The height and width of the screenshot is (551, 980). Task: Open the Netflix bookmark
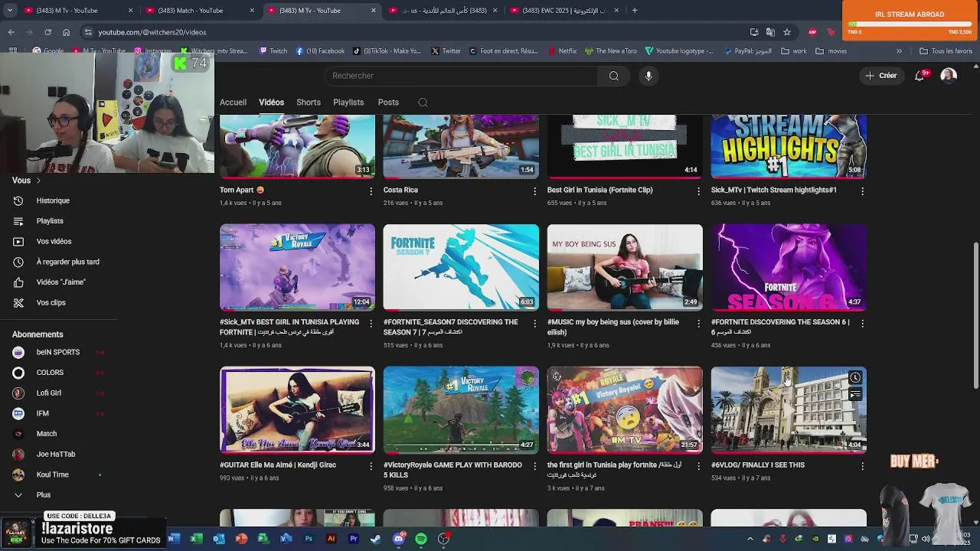(562, 51)
